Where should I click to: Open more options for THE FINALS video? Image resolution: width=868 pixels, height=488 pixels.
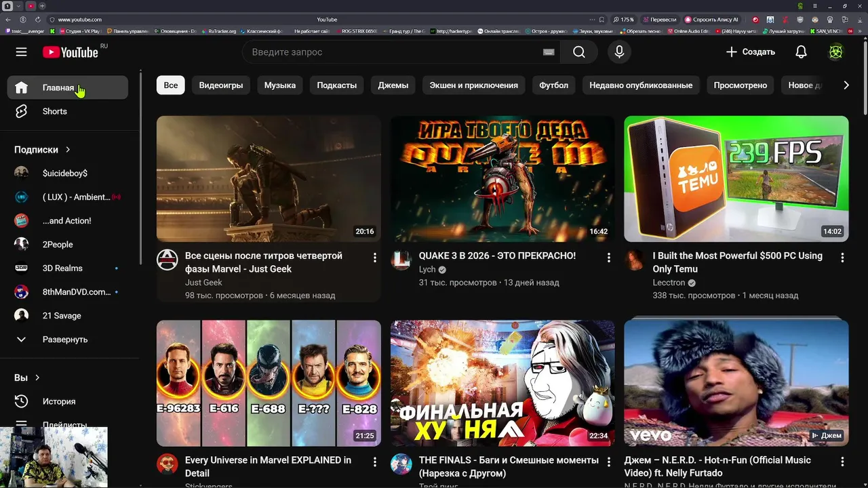coord(608,462)
